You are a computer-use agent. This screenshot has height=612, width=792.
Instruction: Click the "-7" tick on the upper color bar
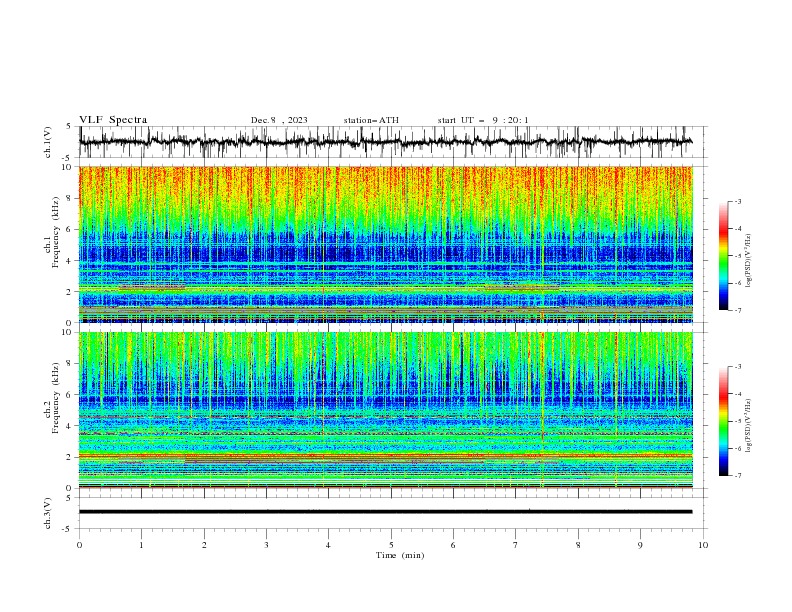coord(737,310)
